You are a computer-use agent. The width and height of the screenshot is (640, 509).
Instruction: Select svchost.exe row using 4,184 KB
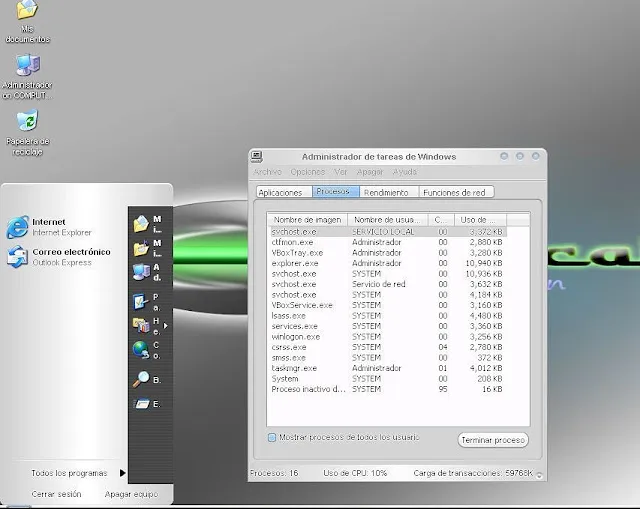[388, 295]
